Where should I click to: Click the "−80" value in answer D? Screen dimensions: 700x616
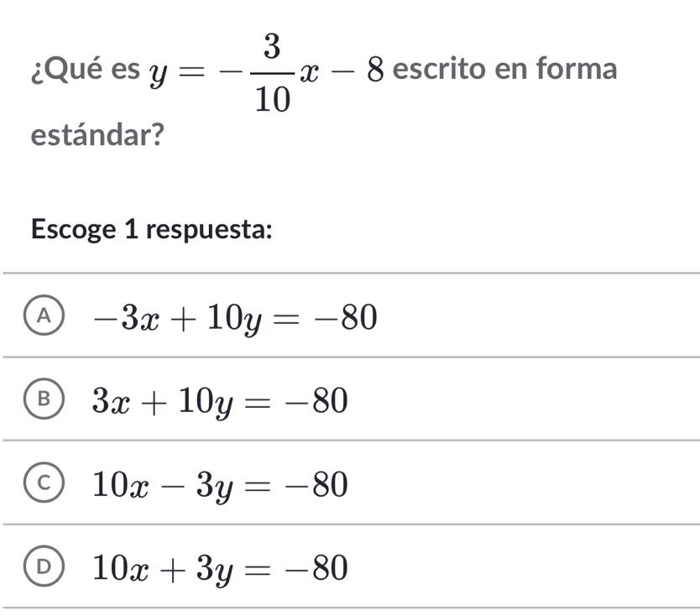tap(315, 568)
